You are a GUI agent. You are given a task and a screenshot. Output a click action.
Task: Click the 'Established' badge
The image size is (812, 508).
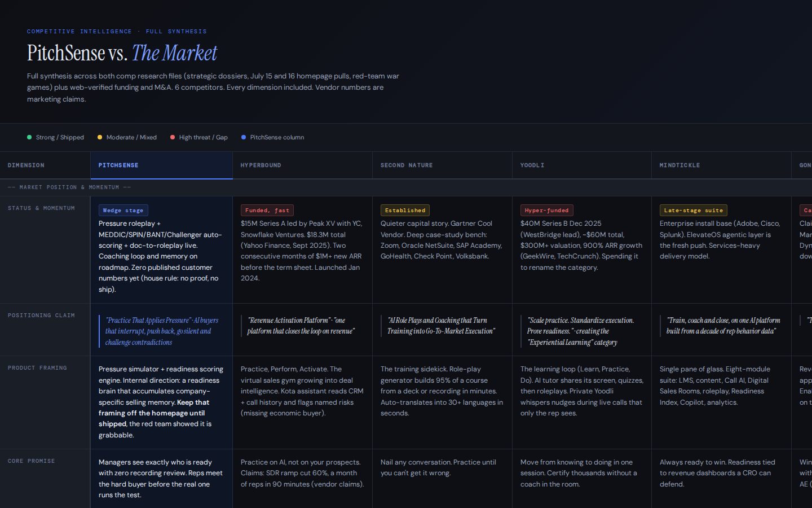[x=405, y=210]
